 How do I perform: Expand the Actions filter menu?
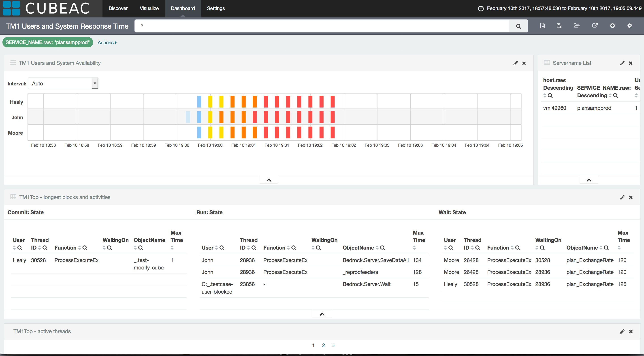[107, 43]
